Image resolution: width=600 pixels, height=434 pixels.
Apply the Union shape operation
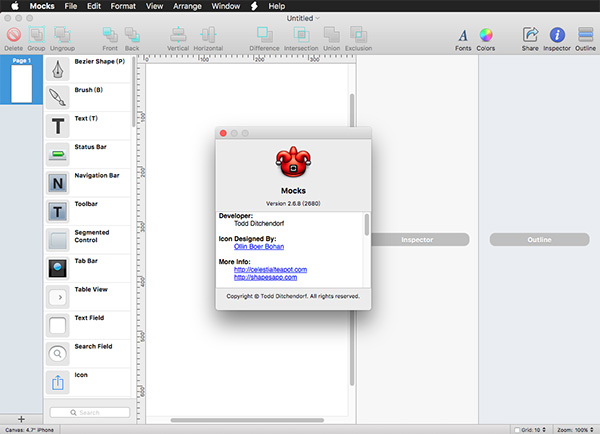[331, 35]
